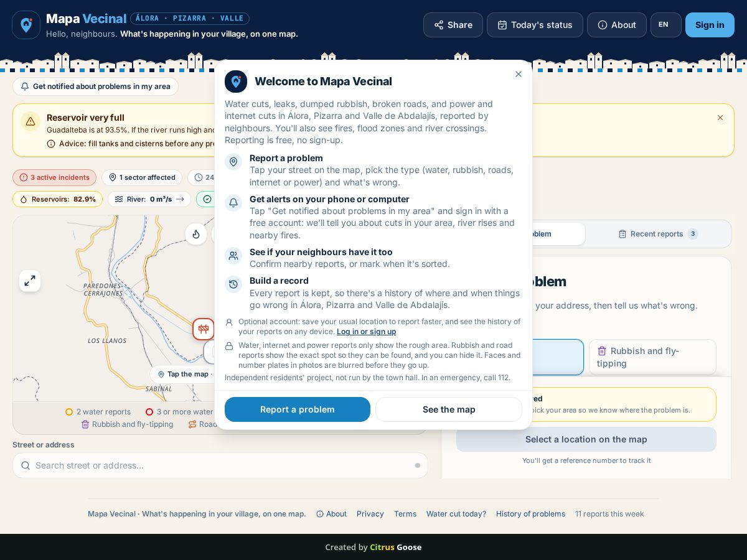Click the person icon beside Optional account
The width and height of the screenshot is (747, 560).
click(229, 322)
